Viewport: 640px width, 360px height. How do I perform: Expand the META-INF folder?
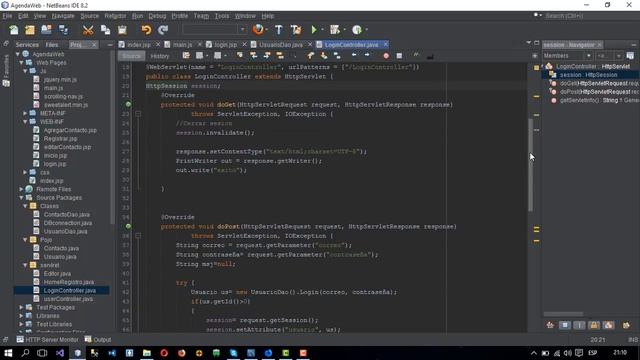tap(25, 113)
